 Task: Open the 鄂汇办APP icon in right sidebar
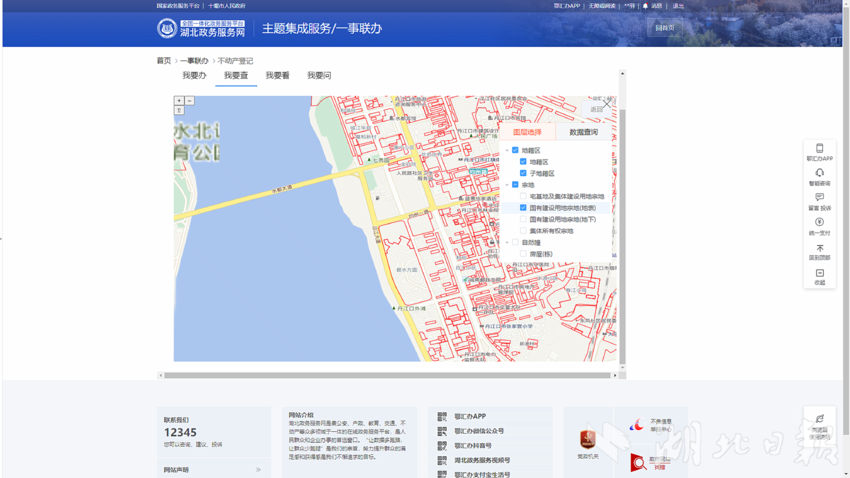coord(819,151)
